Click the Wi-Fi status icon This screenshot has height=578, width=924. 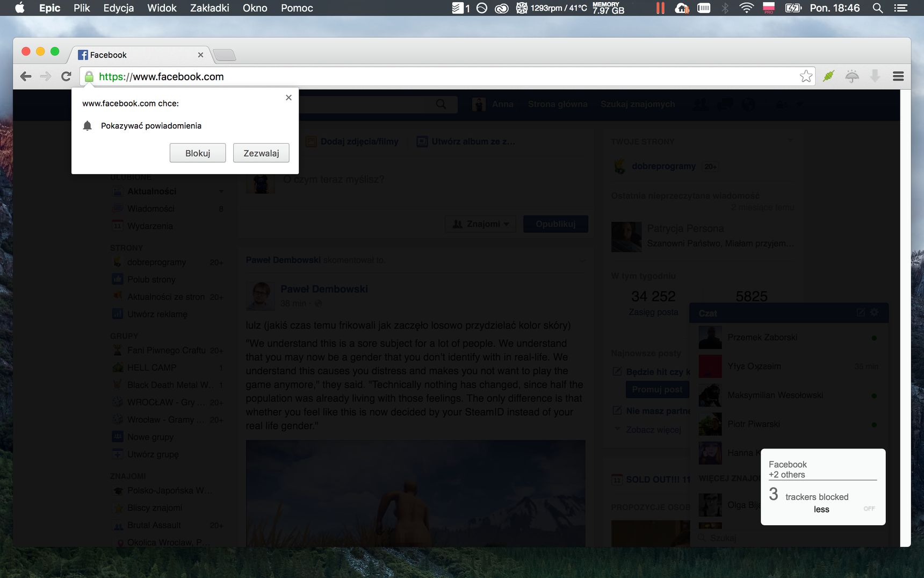click(746, 8)
